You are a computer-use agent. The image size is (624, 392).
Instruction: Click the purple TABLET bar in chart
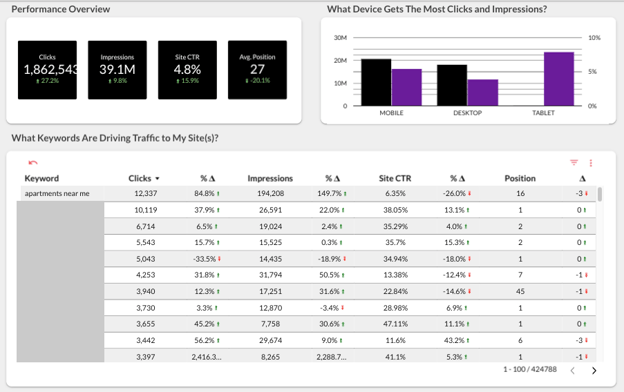(559, 79)
